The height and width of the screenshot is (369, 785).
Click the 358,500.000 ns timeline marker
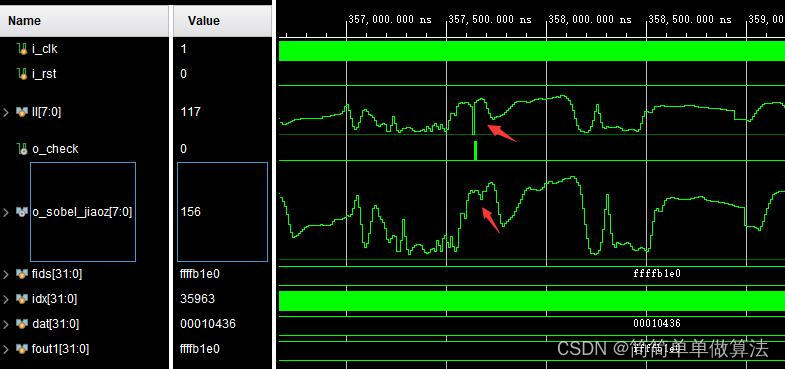tap(690, 20)
